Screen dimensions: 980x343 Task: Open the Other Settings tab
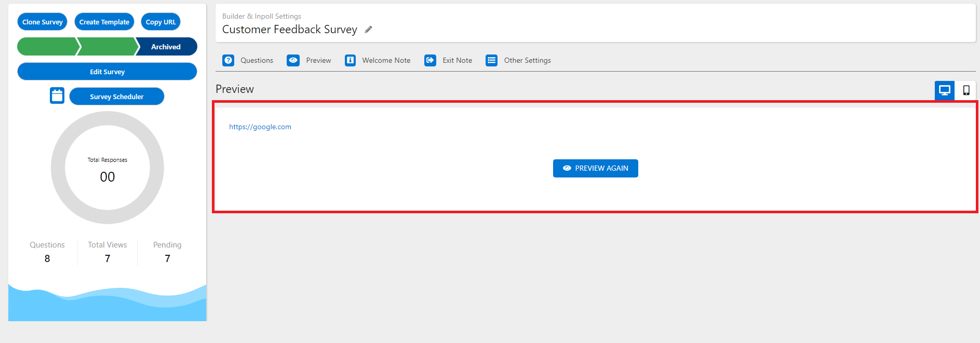pyautogui.click(x=518, y=60)
